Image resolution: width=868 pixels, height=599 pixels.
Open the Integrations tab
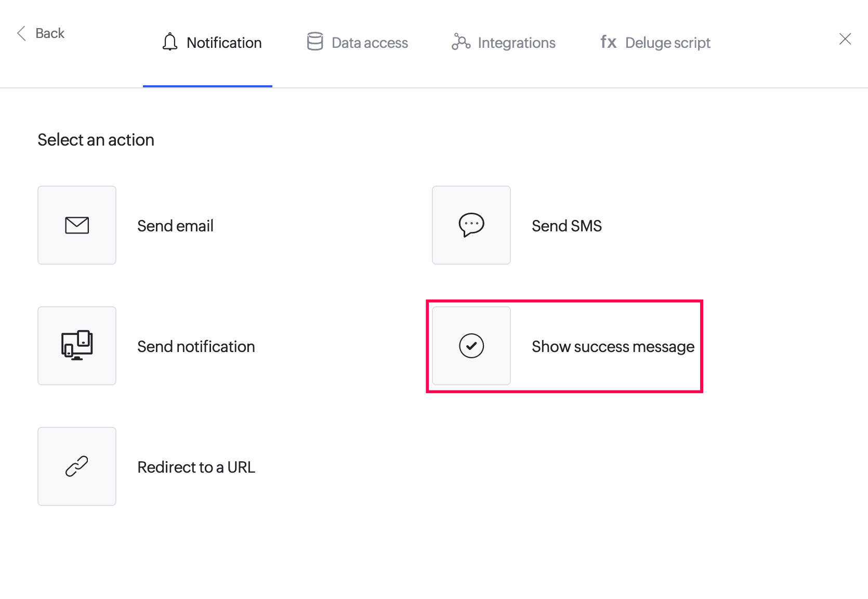click(504, 43)
